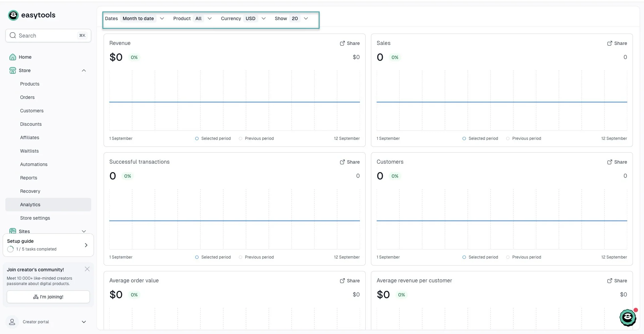
Task: Dismiss the Join creator's community banner
Action: (87, 269)
